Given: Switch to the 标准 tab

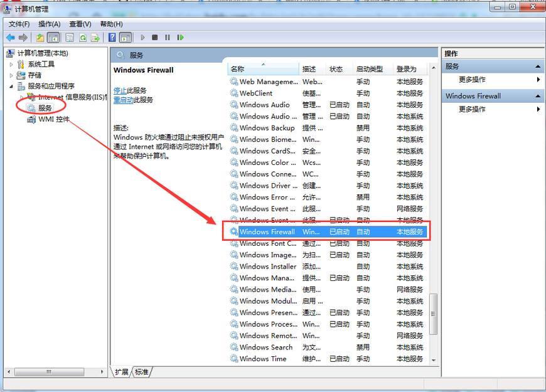Looking at the screenshot, I should tap(142, 372).
